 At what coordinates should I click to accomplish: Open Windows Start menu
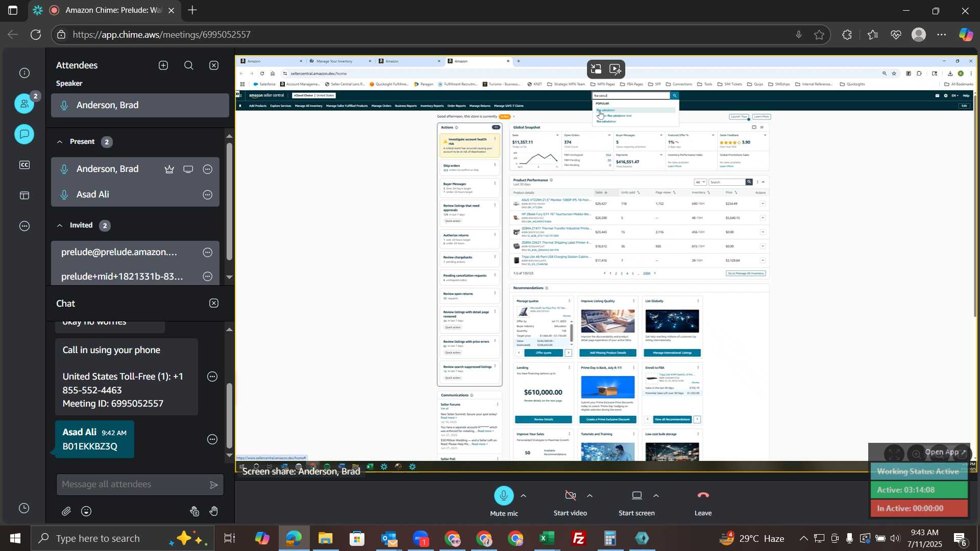click(x=15, y=538)
